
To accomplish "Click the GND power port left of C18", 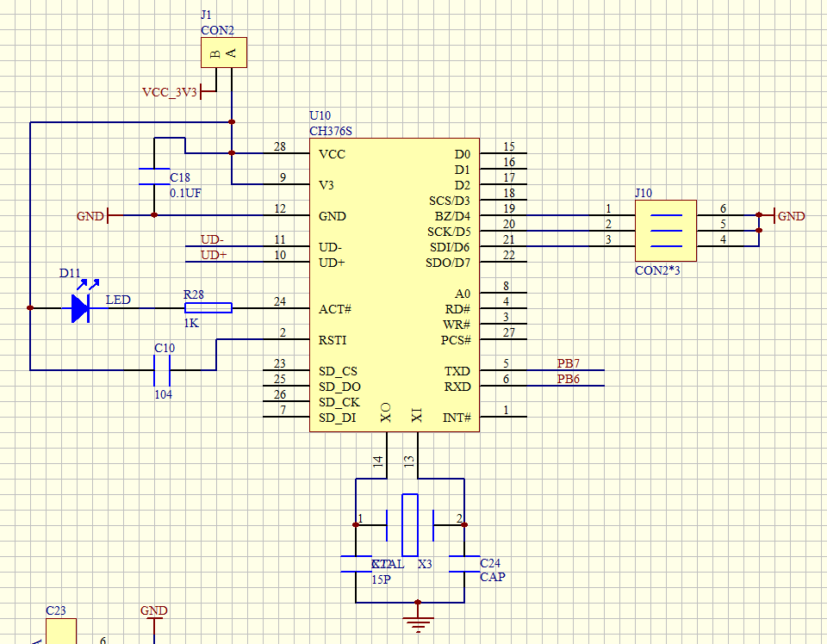I will 90,216.
